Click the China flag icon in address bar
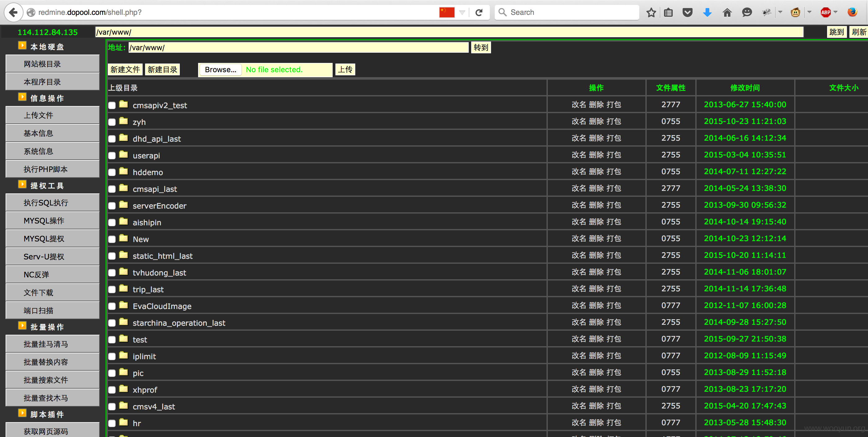The image size is (868, 437). tap(446, 12)
